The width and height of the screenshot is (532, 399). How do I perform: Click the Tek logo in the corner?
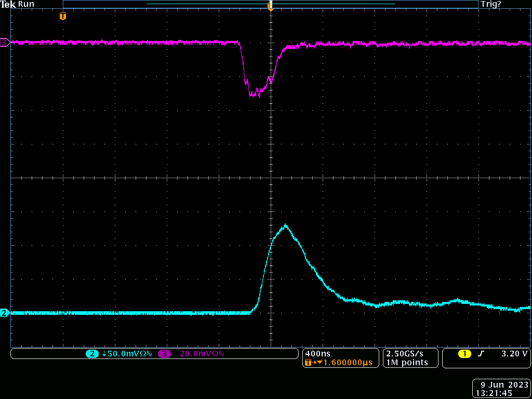pos(8,4)
